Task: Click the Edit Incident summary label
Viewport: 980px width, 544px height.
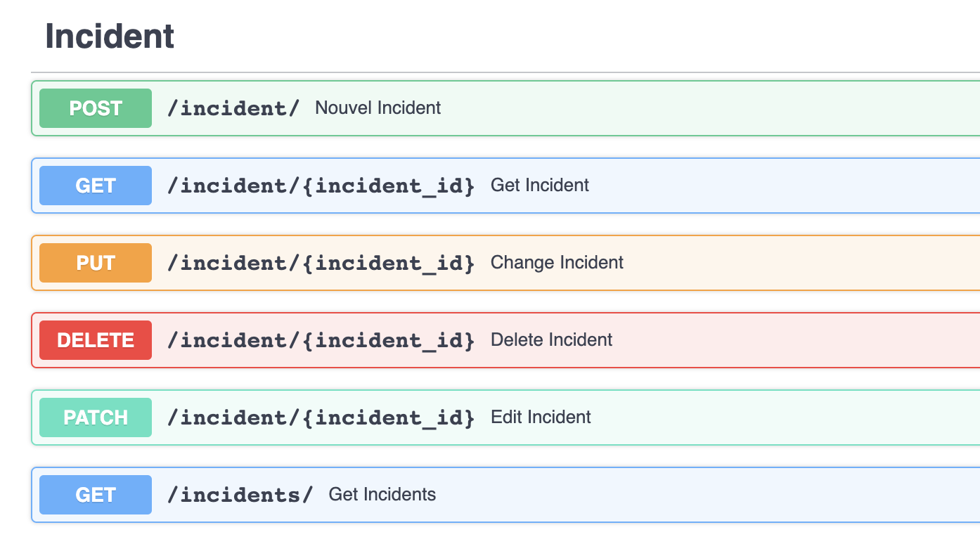Action: (541, 417)
